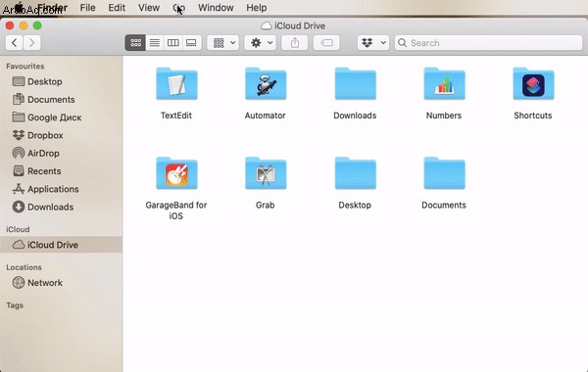Open Downloads in the sidebar

coord(43,207)
